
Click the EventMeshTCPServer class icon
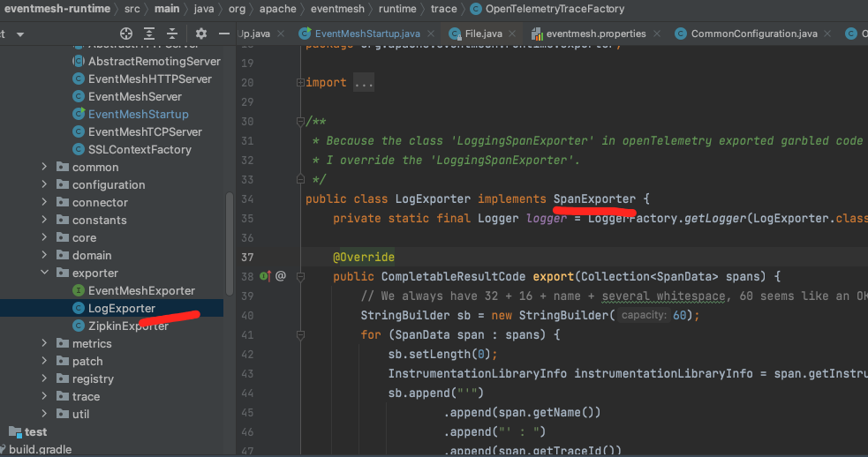[x=79, y=131]
